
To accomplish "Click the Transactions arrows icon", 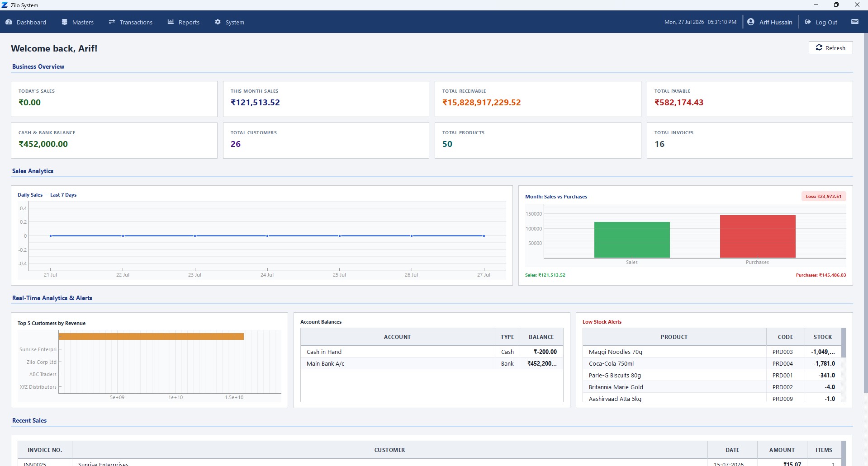I will click(112, 22).
